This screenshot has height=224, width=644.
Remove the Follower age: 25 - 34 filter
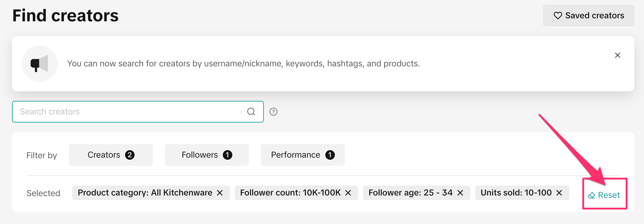pos(460,193)
